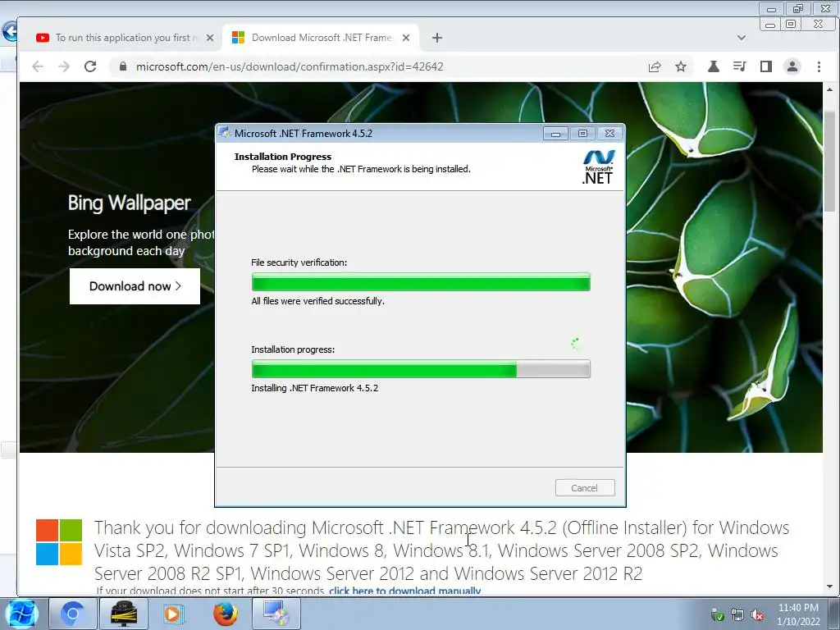
Task: Open the security tray icon with green check
Action: [x=717, y=615]
